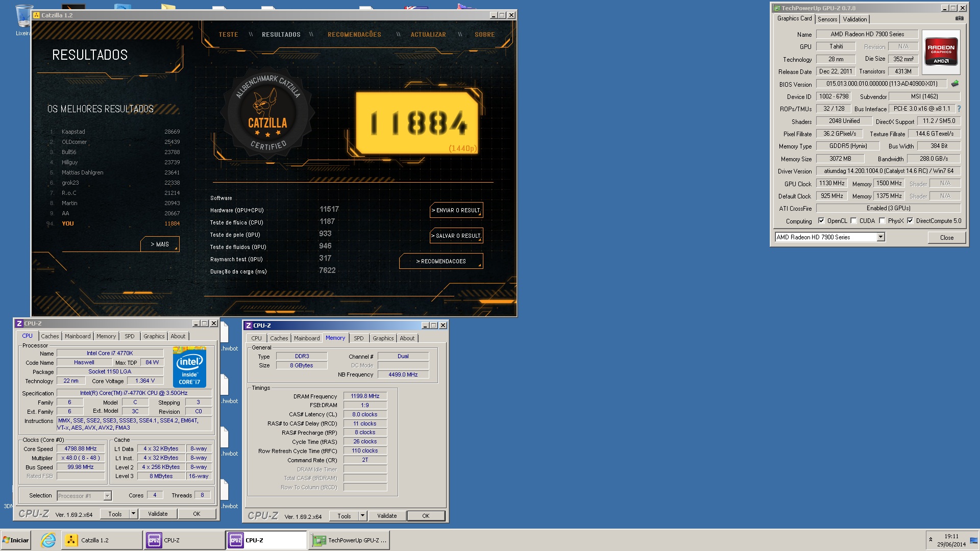The image size is (980, 551).
Task: Open Mainboard tab in CPU-Z CPU window
Action: [x=78, y=336]
